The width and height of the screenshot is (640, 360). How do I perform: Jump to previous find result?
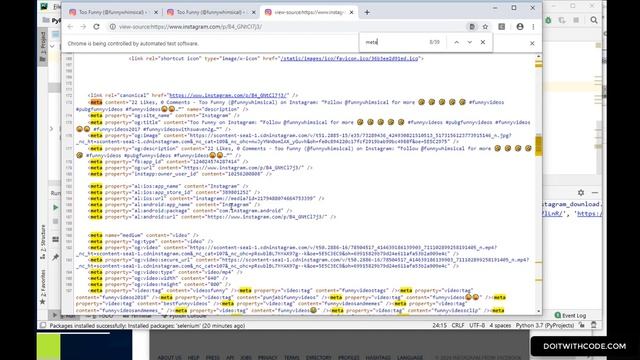click(456, 42)
